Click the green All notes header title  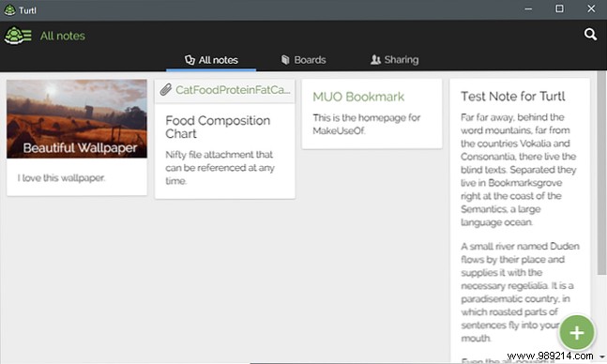pyautogui.click(x=63, y=36)
